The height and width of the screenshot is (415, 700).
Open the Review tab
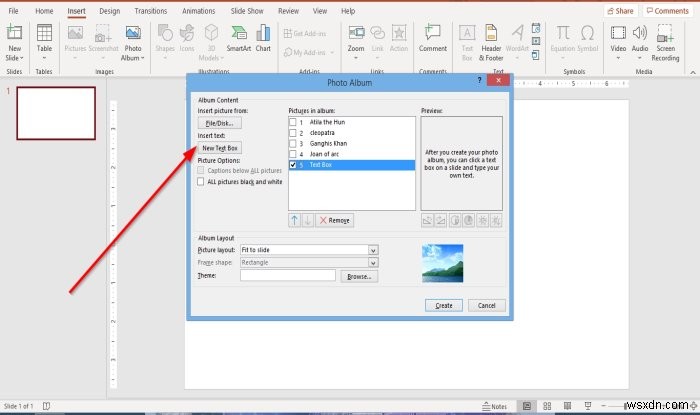click(288, 11)
